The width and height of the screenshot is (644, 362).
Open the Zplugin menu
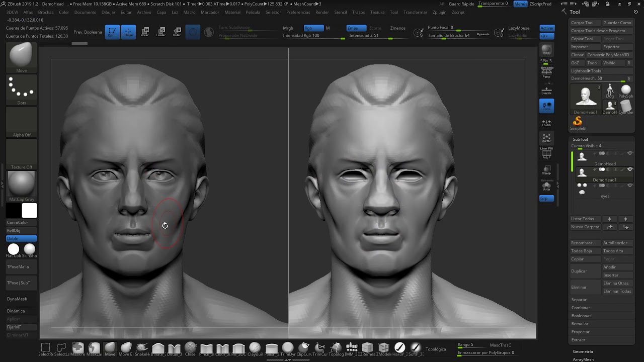point(439,12)
